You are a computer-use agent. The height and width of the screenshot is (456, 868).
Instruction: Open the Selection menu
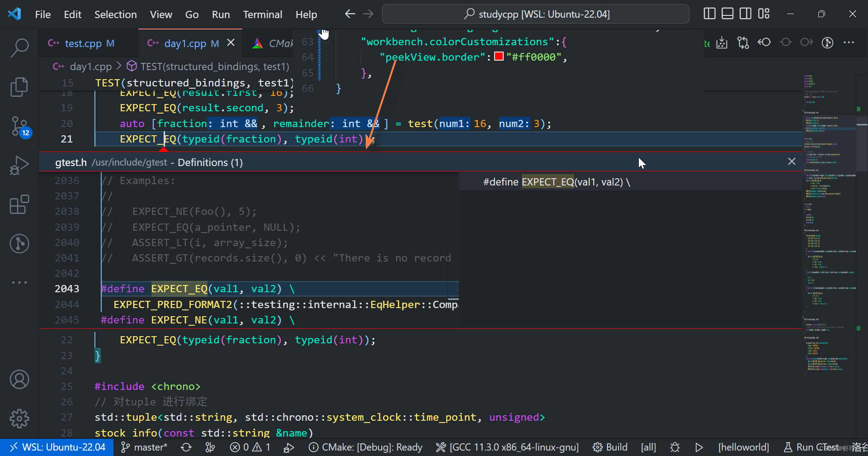115,14
